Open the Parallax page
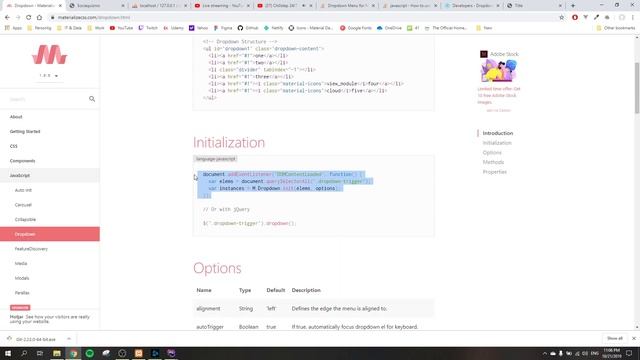 click(50, 293)
